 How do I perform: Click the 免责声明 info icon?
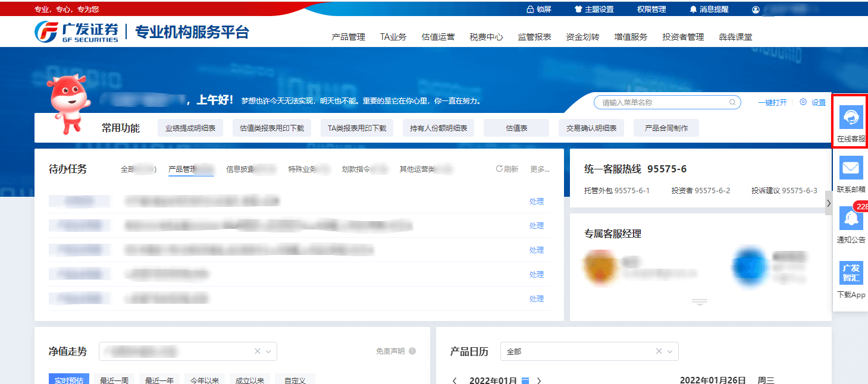coord(412,351)
